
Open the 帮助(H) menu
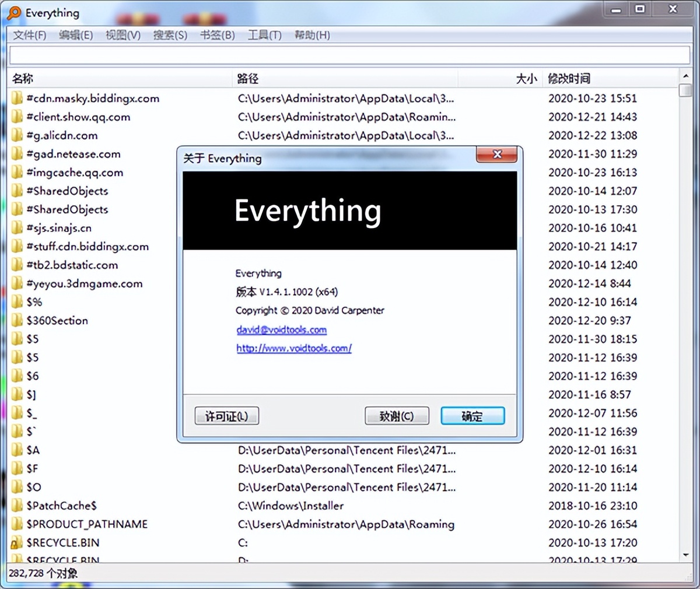click(312, 35)
